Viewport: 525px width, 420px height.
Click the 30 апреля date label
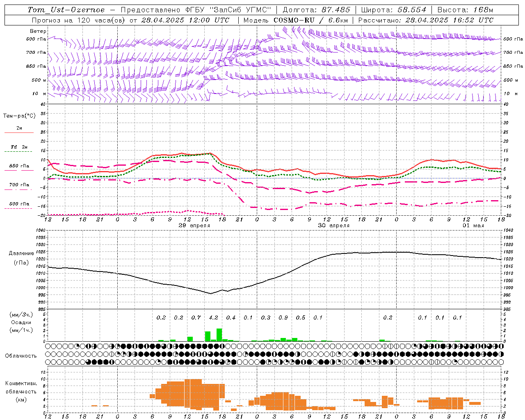tap(334, 226)
